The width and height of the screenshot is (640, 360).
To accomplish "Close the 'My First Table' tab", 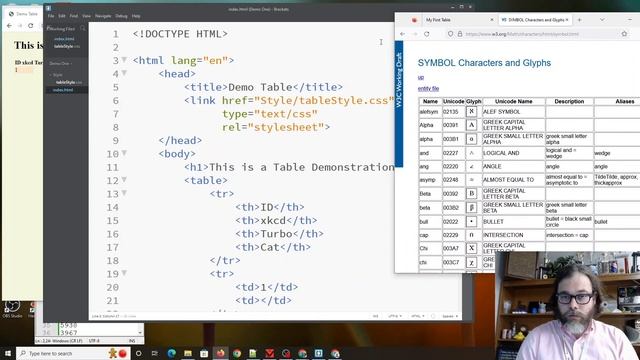I will coord(492,20).
